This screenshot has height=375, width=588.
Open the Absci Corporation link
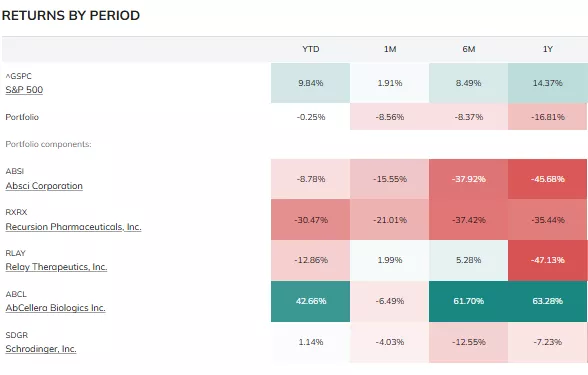pyautogui.click(x=44, y=186)
